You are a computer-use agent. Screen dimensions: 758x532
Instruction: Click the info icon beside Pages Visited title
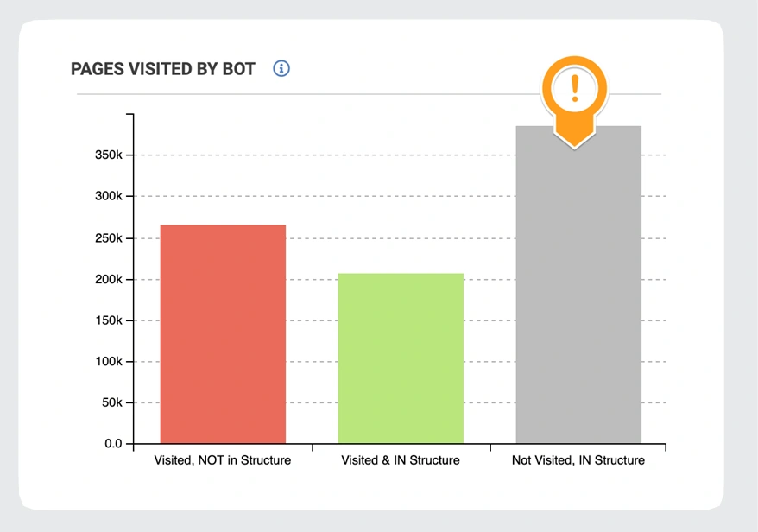coord(281,68)
